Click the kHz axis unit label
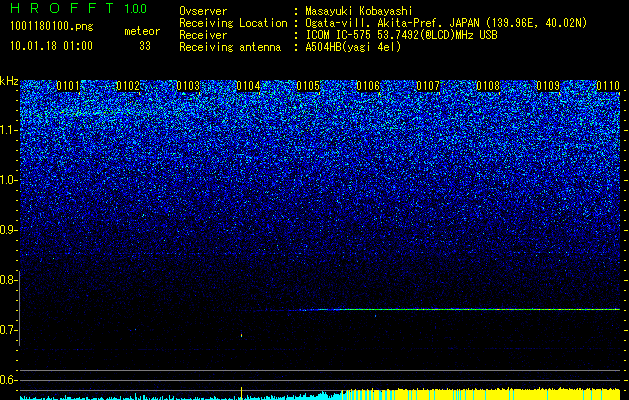 coord(9,81)
